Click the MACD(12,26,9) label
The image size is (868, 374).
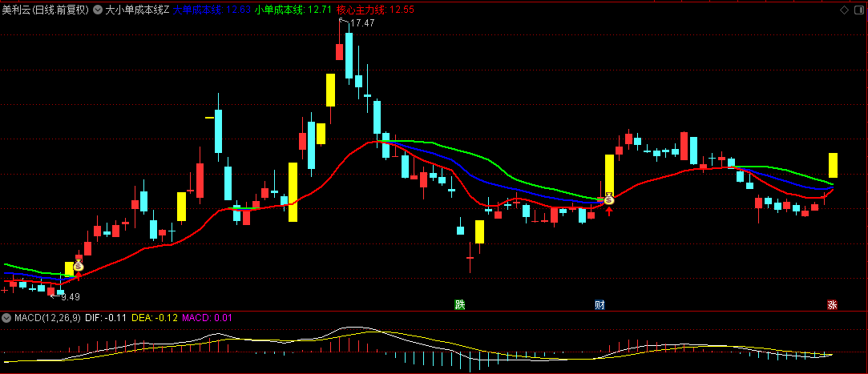47,318
